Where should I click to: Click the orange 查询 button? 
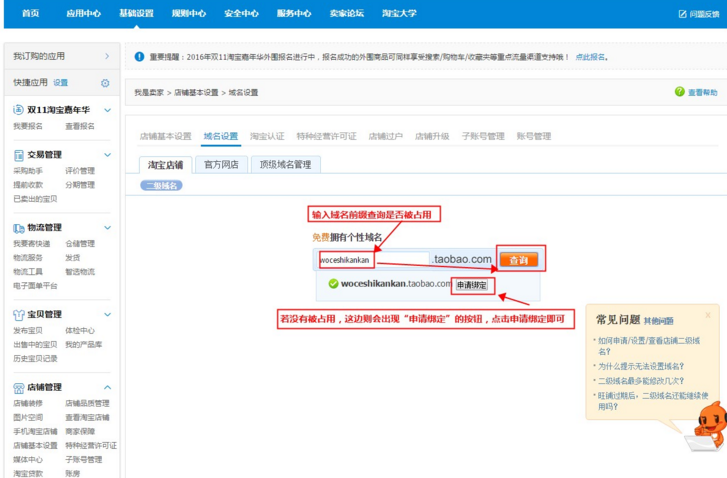(519, 260)
